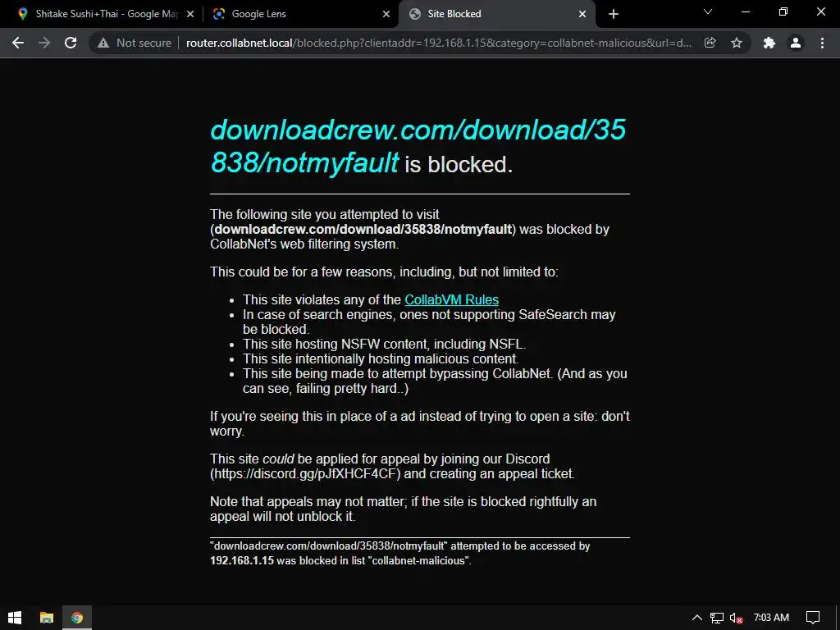Screen dimensions: 840x630
Task: Open the CollabVM Rules link
Action: coord(452,299)
